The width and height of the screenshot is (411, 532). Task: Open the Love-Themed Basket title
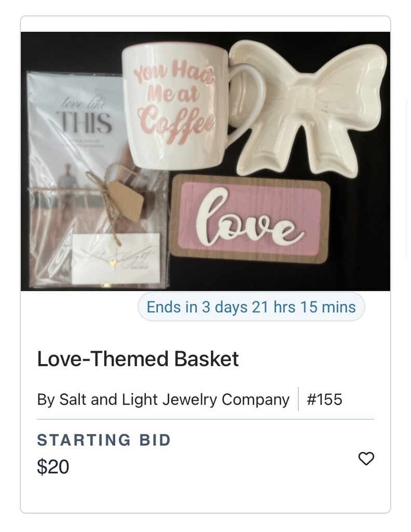pos(138,359)
